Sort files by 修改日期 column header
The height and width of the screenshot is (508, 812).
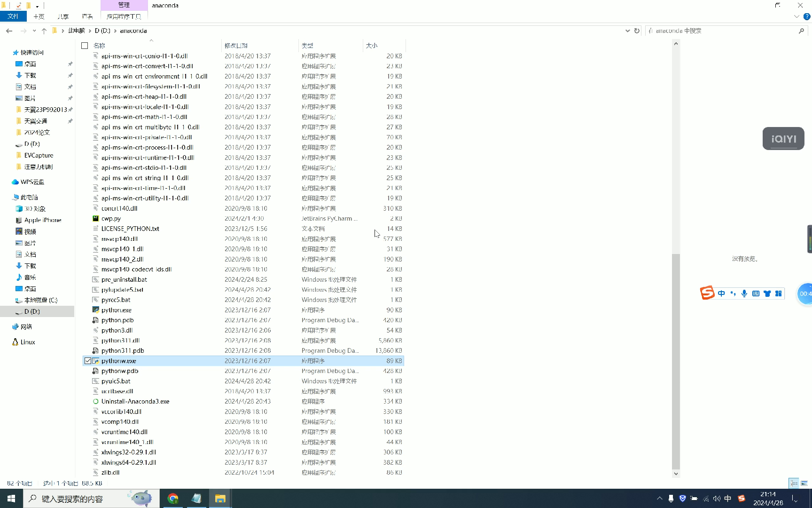[236, 46]
